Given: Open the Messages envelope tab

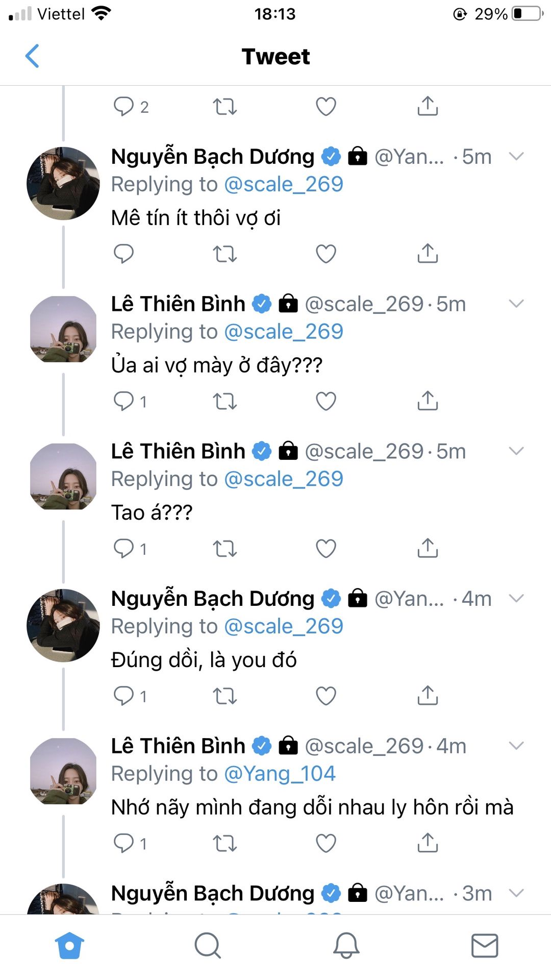Looking at the screenshot, I should tap(485, 945).
